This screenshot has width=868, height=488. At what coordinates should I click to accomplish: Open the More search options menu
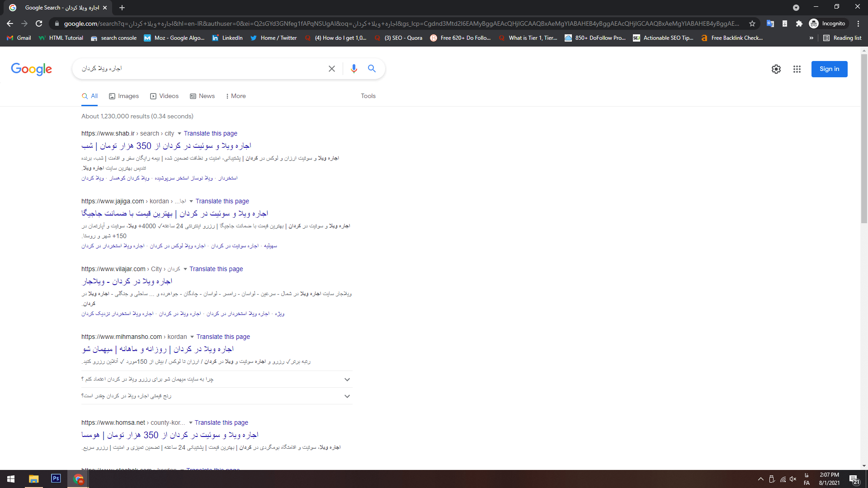coord(236,96)
